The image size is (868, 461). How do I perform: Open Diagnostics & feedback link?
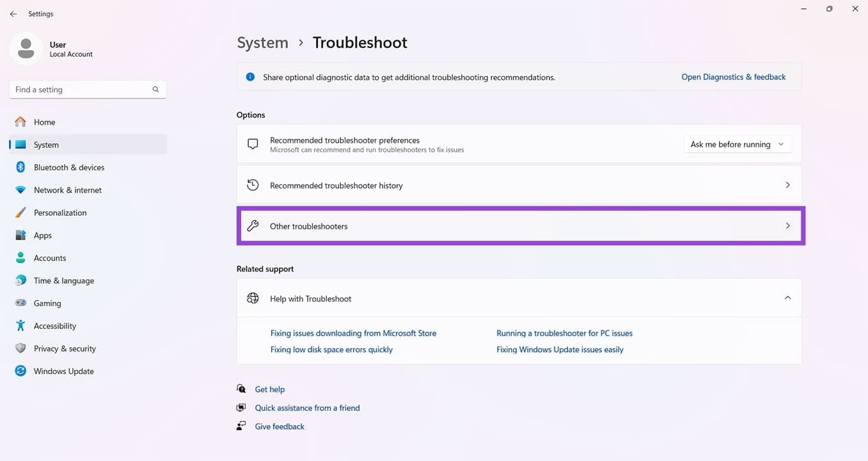tap(733, 76)
